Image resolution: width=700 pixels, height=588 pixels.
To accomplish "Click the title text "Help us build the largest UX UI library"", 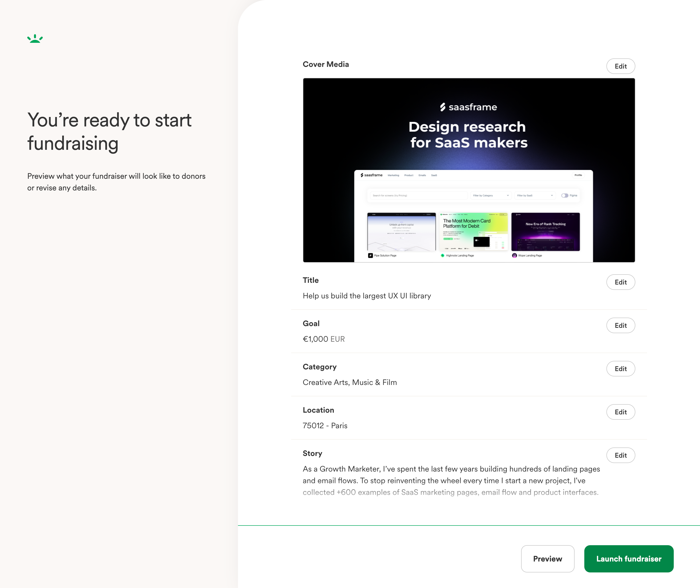I will [367, 296].
